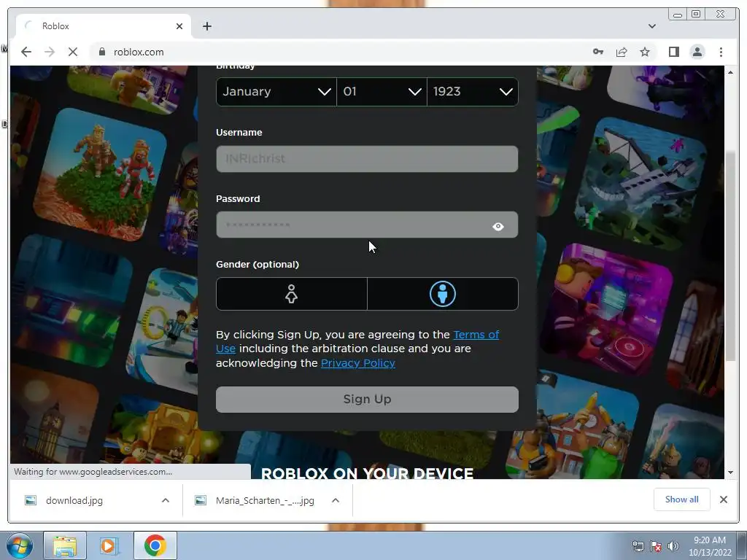Click the page vertical scrollbar
The height and width of the screenshot is (560, 747).
(x=731, y=256)
